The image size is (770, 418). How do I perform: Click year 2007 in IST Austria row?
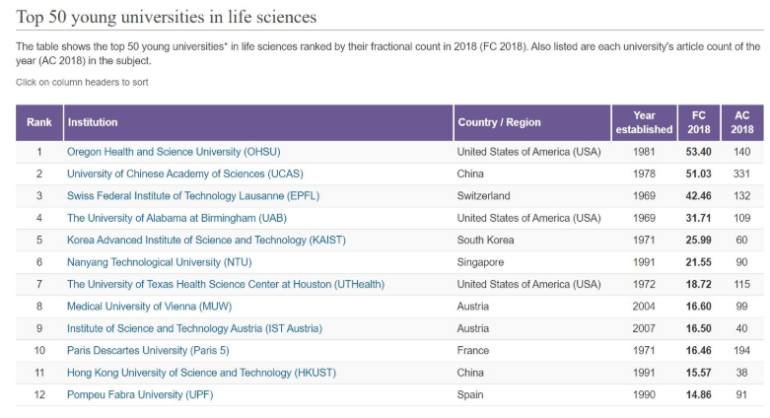tap(644, 329)
